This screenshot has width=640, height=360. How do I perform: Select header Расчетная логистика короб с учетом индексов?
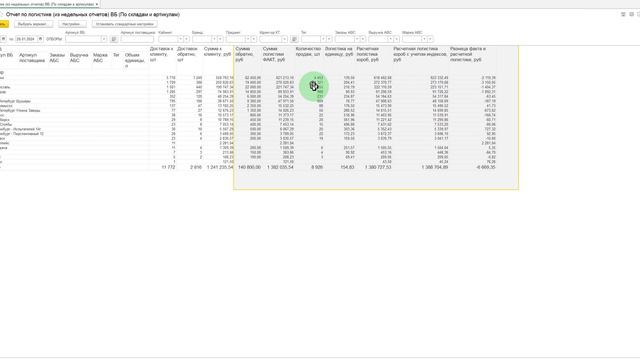click(x=420, y=54)
